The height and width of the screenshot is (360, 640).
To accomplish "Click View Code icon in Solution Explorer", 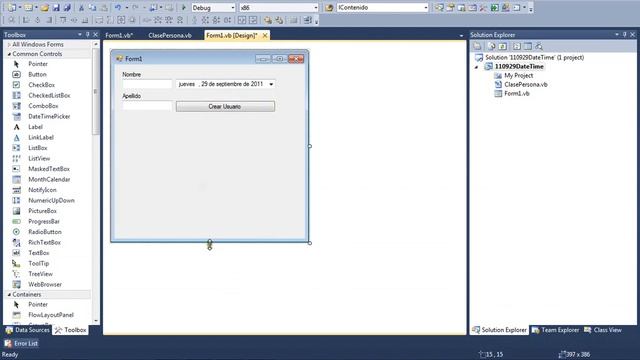I will pos(517,46).
